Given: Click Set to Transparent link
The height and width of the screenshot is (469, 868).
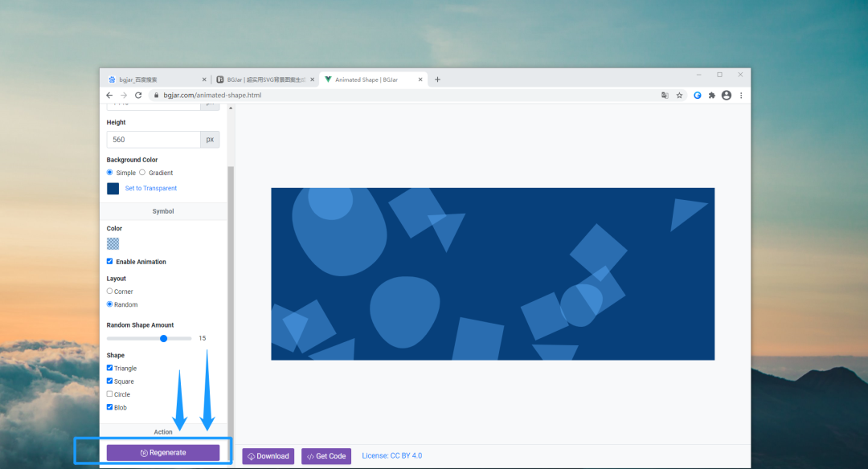Looking at the screenshot, I should pyautogui.click(x=150, y=189).
